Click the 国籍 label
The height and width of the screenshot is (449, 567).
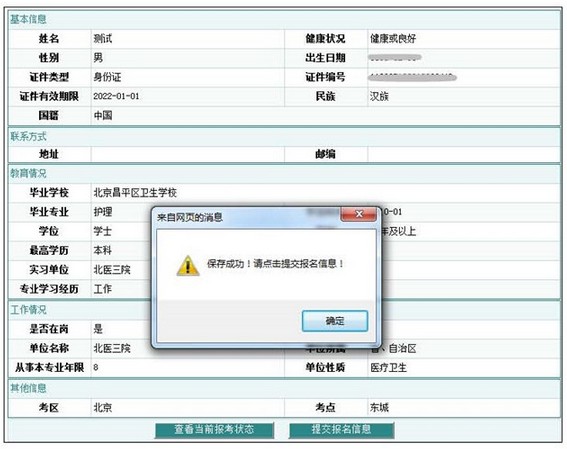pyautogui.click(x=49, y=116)
